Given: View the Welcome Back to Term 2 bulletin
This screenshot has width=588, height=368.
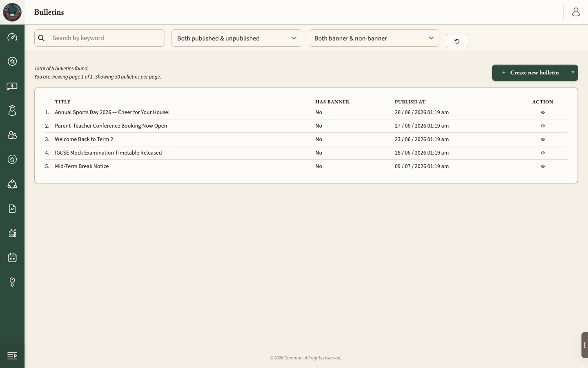Looking at the screenshot, I should [543, 139].
